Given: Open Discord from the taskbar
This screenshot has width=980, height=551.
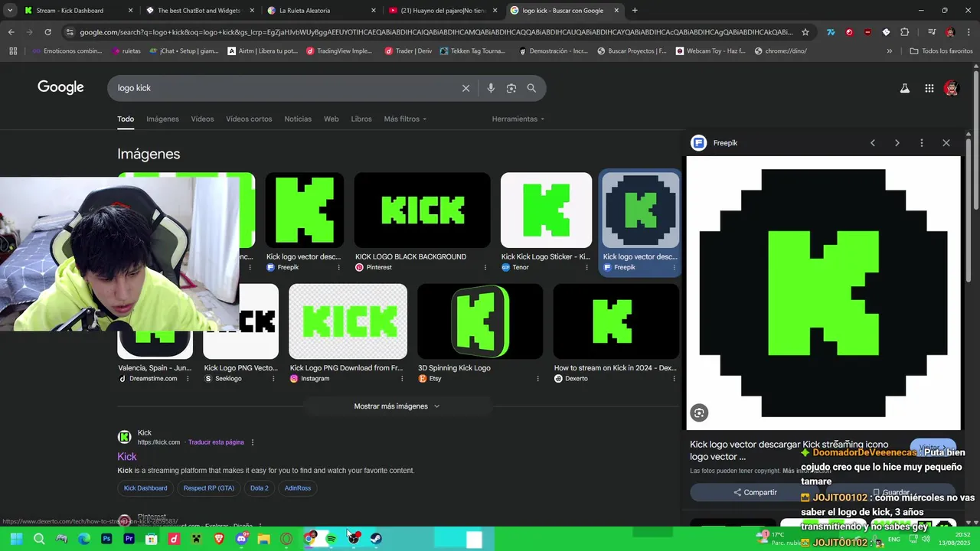Looking at the screenshot, I should pos(242,539).
